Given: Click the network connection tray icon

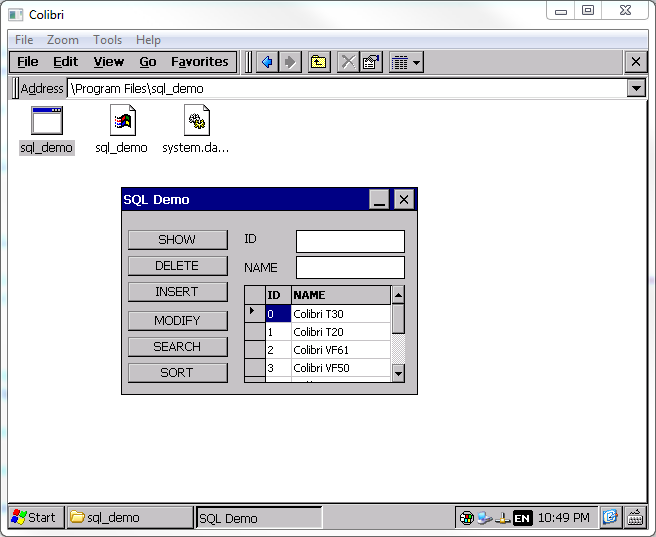Looking at the screenshot, I should pyautogui.click(x=502, y=518).
